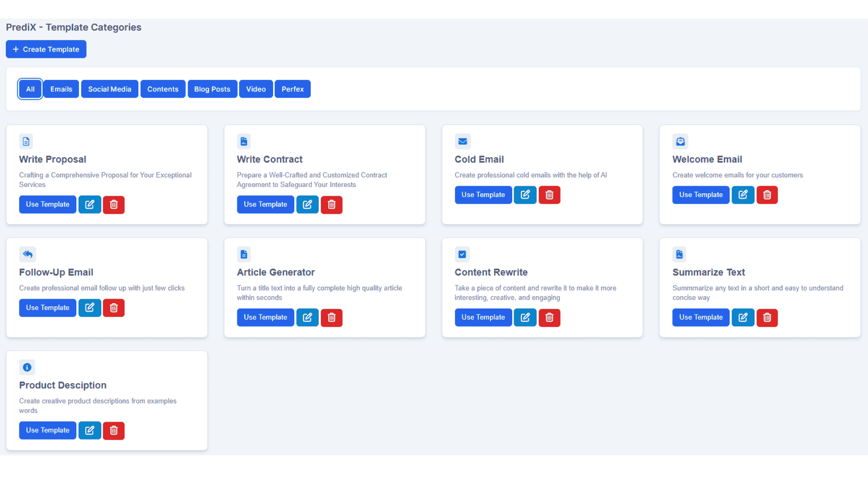
Task: Delete the Follow-Up Email template
Action: [114, 308]
